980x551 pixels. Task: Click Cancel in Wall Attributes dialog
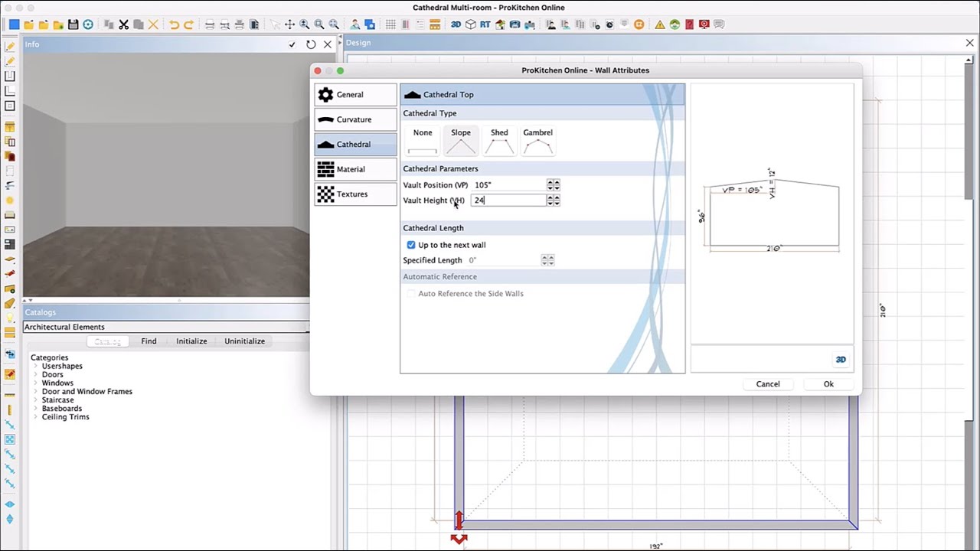click(768, 384)
